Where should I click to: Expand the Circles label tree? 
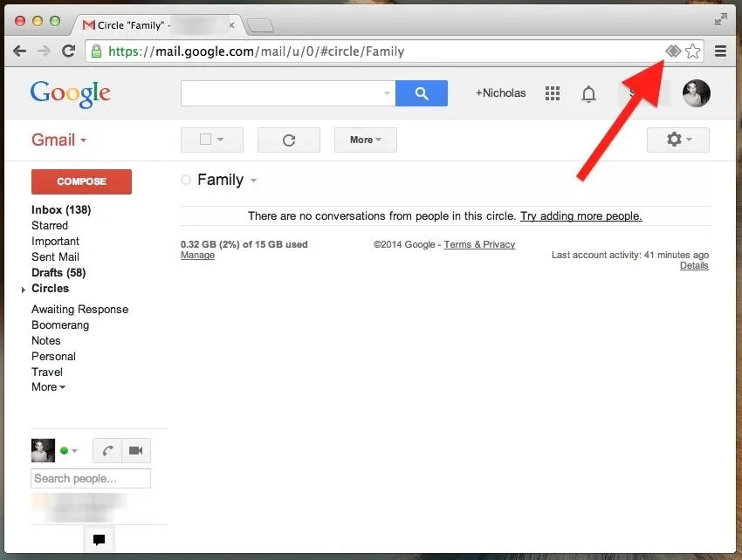24,290
